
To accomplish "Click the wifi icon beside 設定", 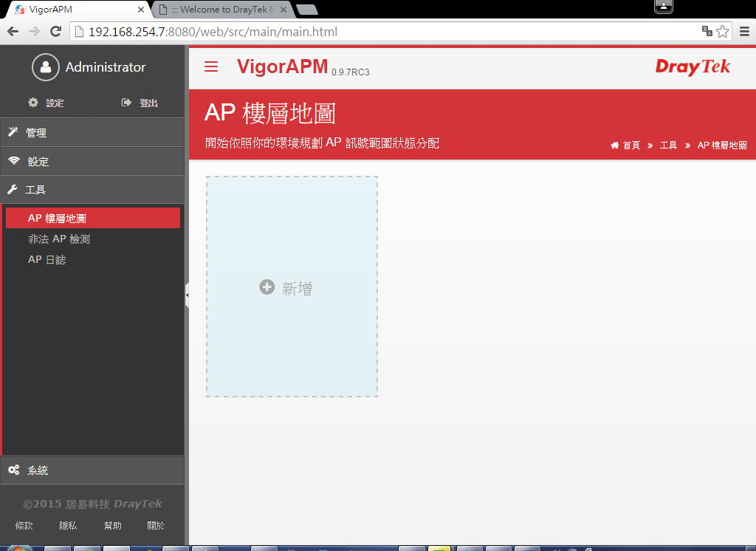I will coord(14,160).
